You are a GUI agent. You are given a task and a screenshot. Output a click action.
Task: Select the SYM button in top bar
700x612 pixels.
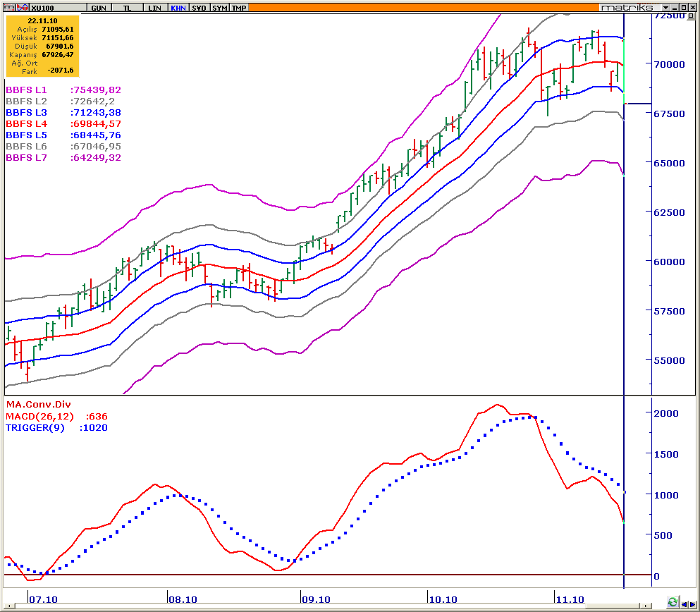[x=220, y=7]
